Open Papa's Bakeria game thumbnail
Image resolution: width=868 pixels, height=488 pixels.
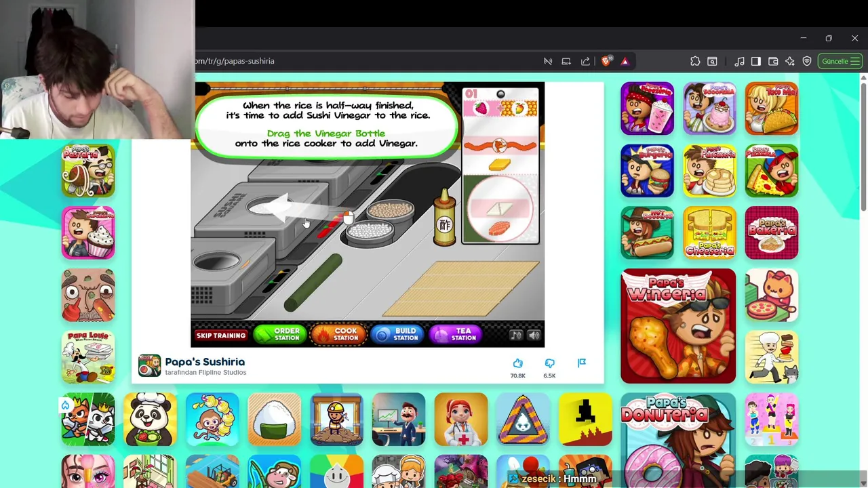coord(772,232)
